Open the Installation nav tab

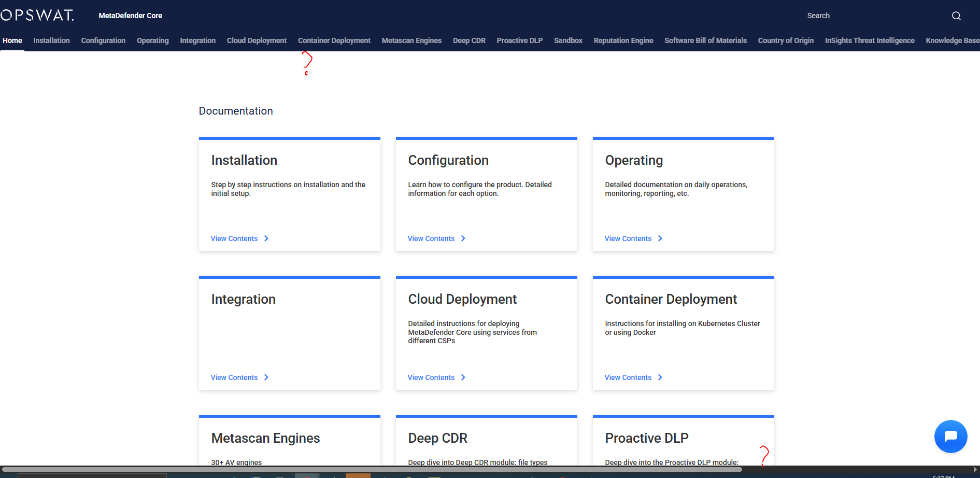point(51,40)
